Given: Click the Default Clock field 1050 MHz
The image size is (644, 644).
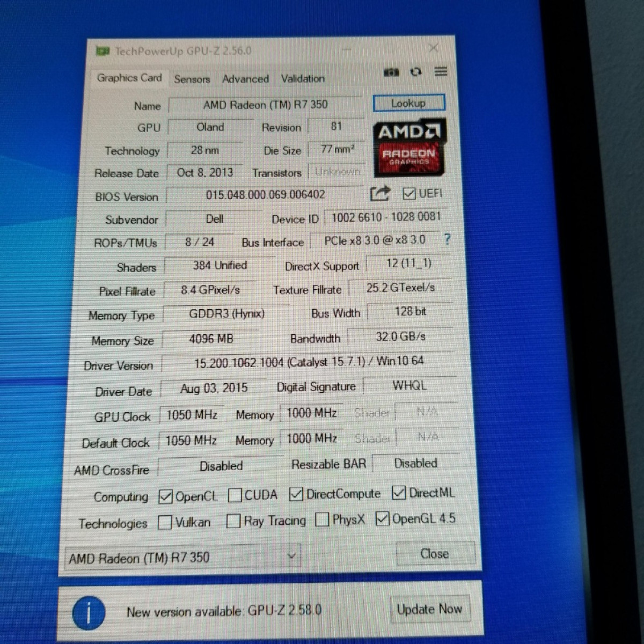Looking at the screenshot, I should click(191, 441).
